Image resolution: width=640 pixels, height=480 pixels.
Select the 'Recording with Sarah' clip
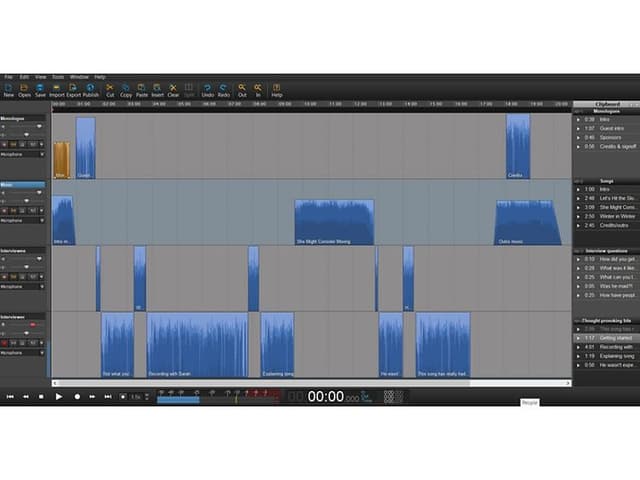click(198, 345)
